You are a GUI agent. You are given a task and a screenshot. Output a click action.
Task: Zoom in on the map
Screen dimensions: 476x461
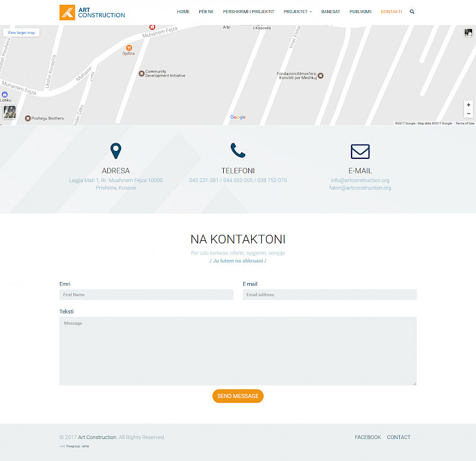click(x=468, y=105)
